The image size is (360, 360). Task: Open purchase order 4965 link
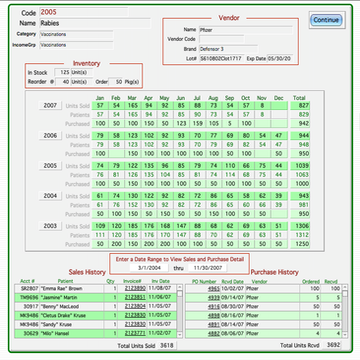(214, 288)
